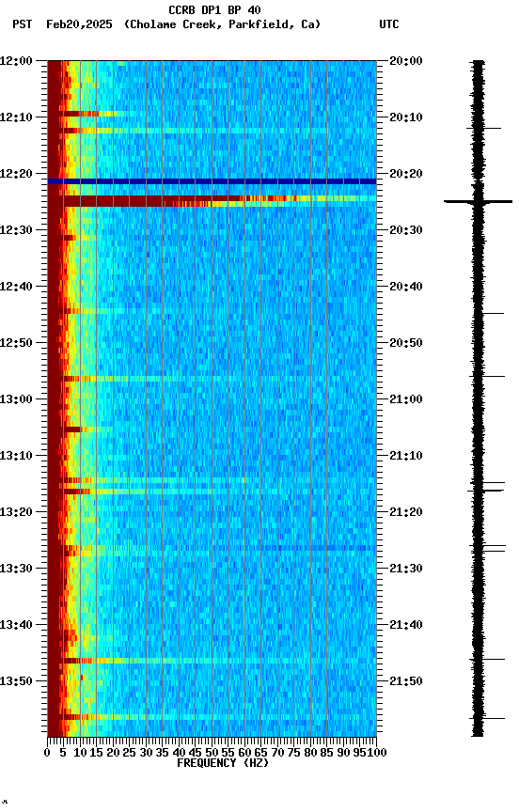Viewport: 519px width, 812px height.
Task: Click the '20:10' UTC time label
Action: coord(406,117)
